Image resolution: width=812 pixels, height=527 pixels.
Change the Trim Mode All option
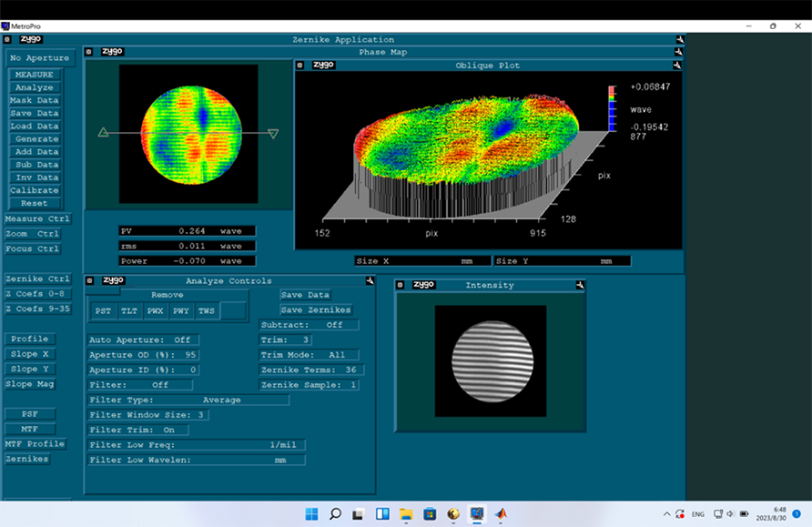(x=309, y=355)
